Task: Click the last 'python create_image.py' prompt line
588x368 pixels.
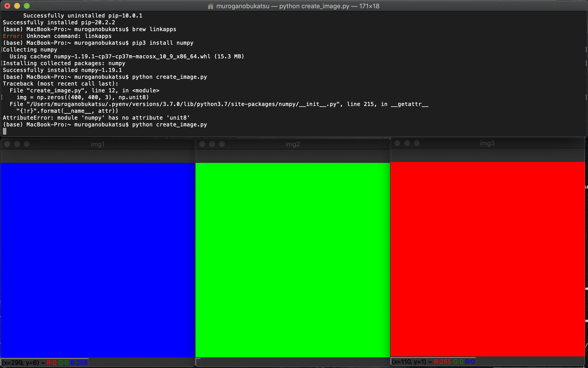Action: (105, 125)
